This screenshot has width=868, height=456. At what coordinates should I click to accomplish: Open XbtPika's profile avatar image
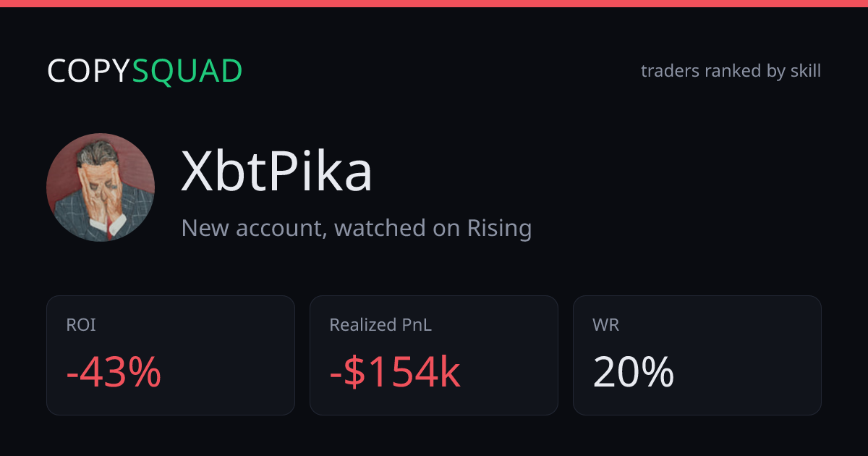pos(101,187)
